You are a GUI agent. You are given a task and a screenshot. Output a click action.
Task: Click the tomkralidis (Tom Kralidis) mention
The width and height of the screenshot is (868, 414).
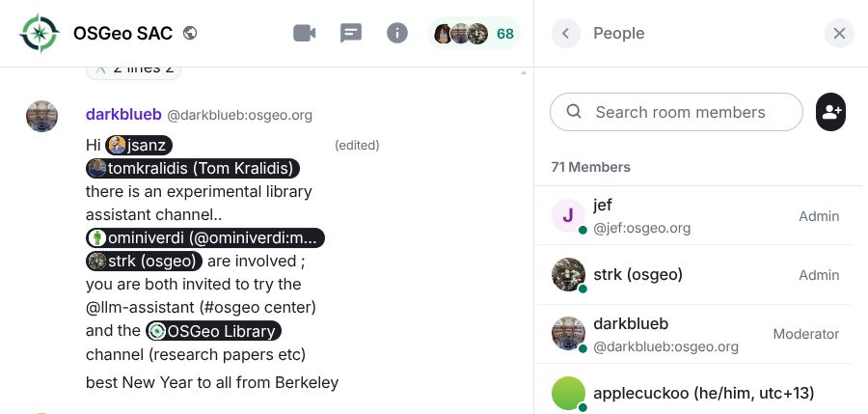[193, 168]
